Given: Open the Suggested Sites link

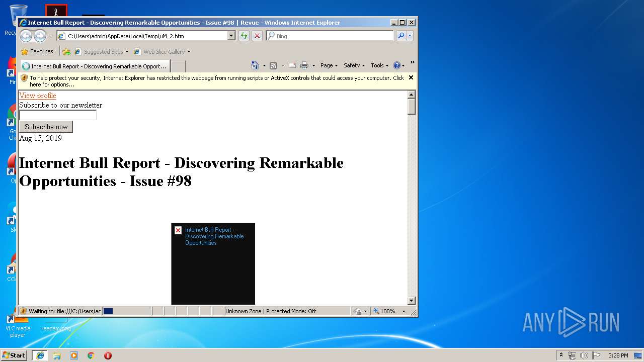Looking at the screenshot, I should pos(101,51).
